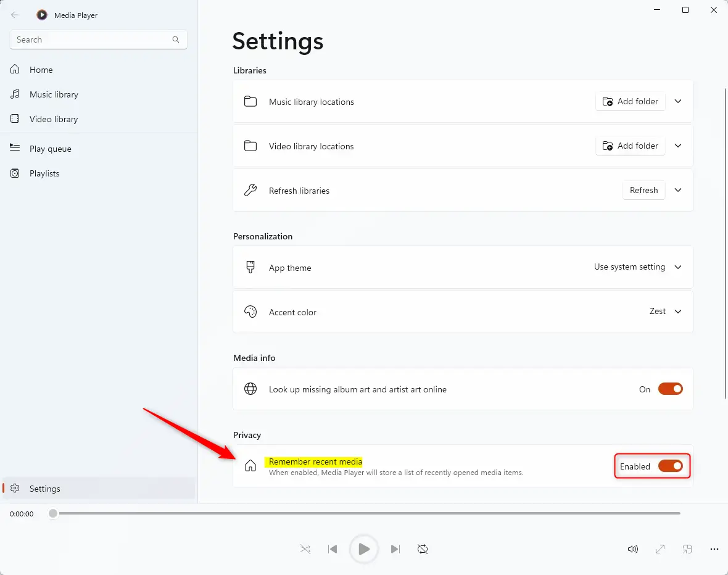Viewport: 728px width, 575px height.
Task: Open the App theme dropdown
Action: pos(638,267)
